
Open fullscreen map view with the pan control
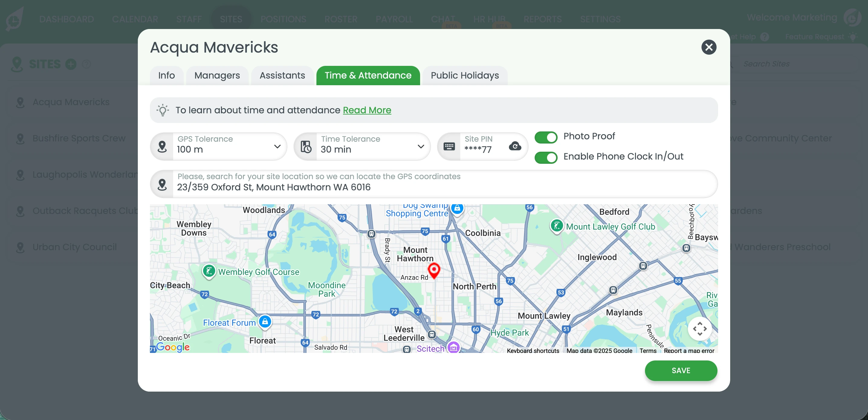coord(700,328)
